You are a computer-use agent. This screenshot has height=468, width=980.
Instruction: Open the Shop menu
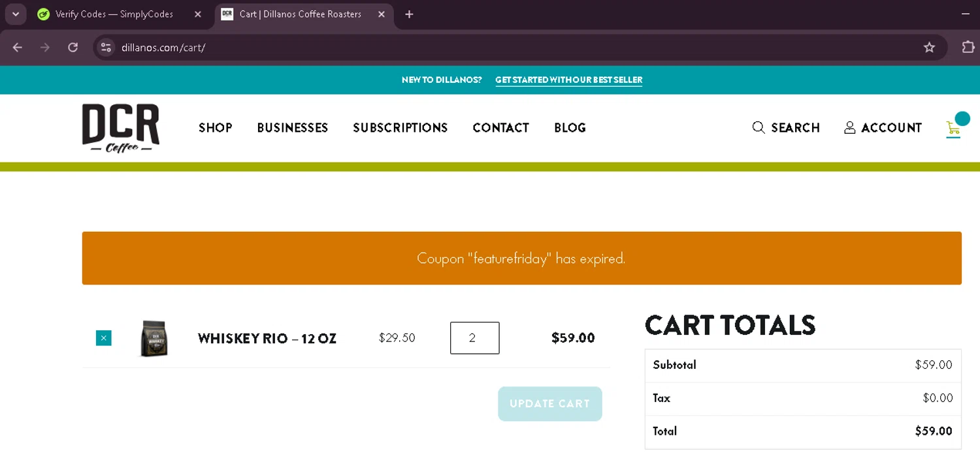coord(216,128)
